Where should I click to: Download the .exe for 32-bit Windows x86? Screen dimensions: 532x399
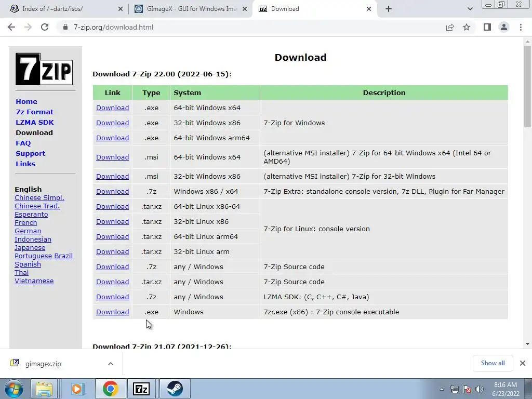point(112,123)
